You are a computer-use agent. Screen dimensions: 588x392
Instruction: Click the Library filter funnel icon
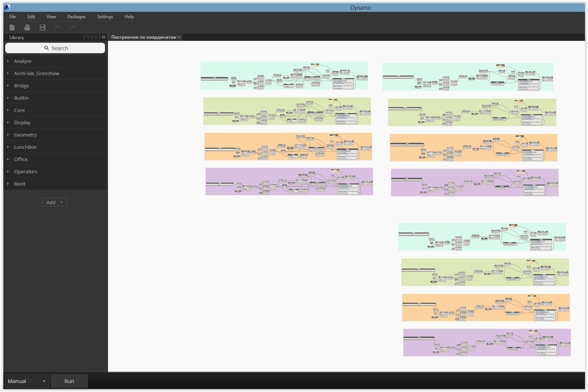tap(88, 37)
